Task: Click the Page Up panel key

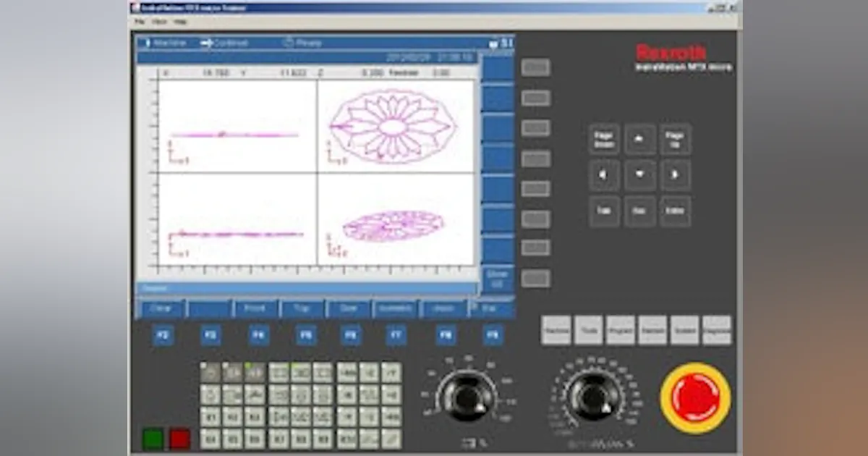Action: point(675,139)
